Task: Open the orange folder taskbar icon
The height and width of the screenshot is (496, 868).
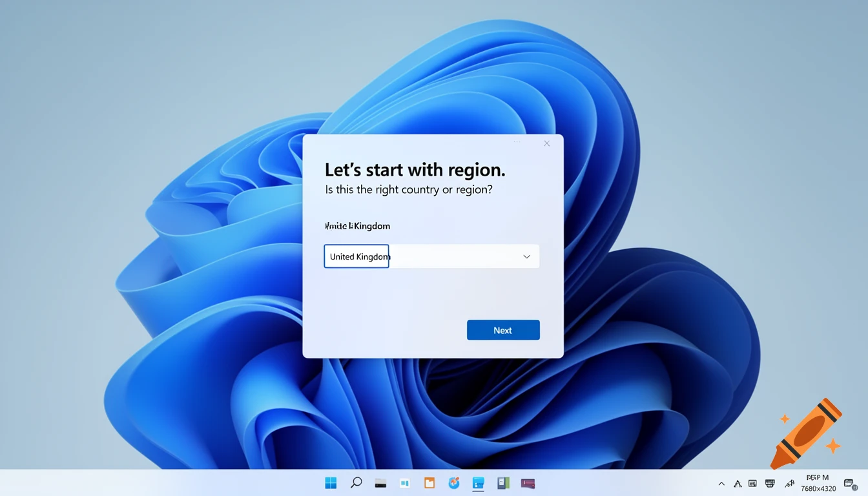Action: pyautogui.click(x=429, y=483)
